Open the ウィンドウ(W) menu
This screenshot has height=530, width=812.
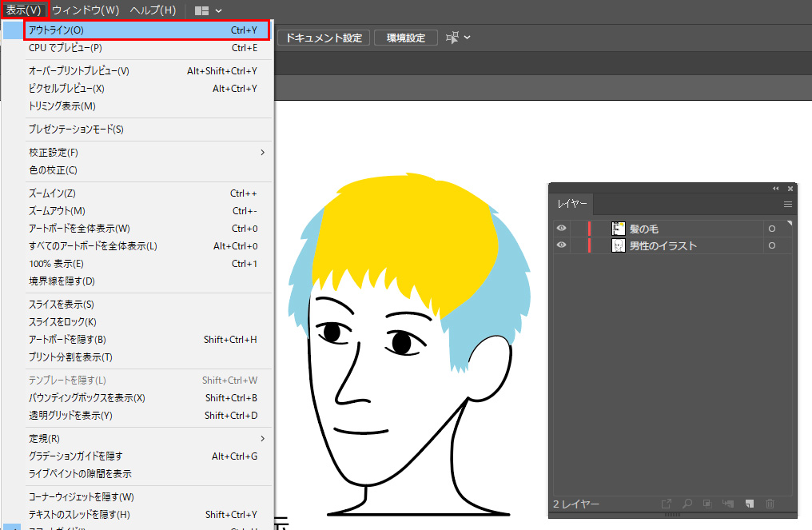[86, 10]
